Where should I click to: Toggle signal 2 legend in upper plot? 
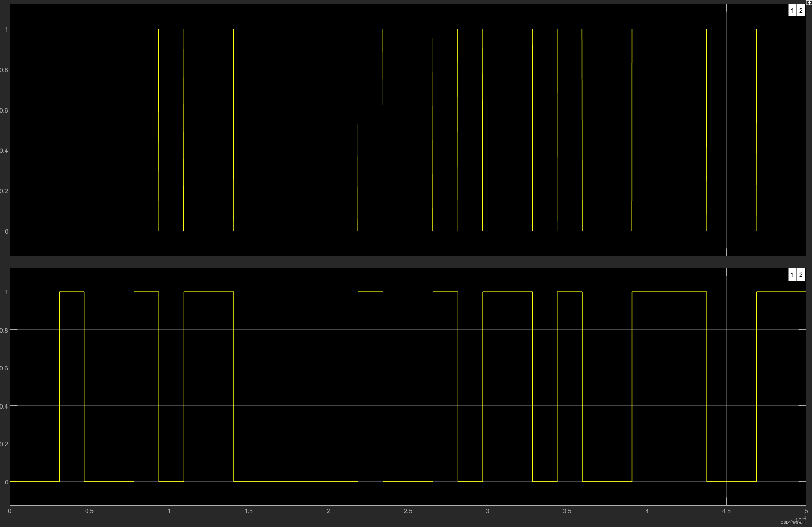point(801,11)
